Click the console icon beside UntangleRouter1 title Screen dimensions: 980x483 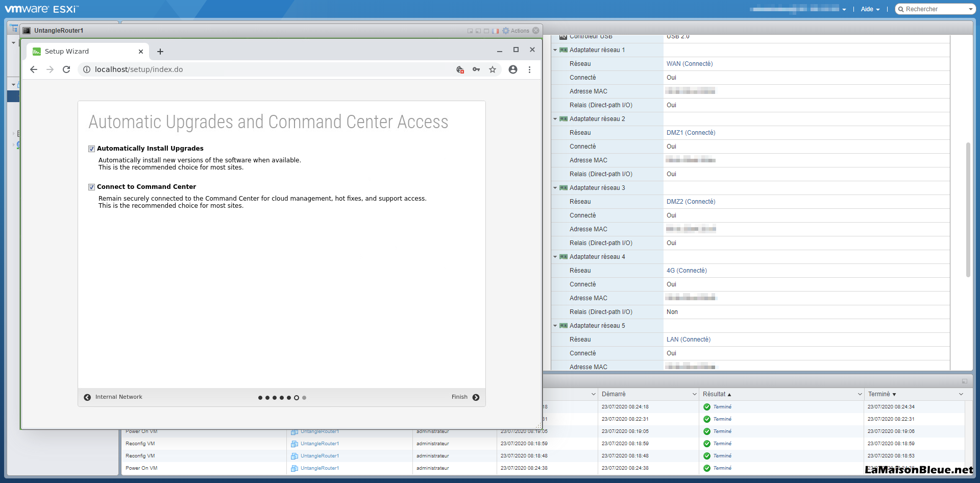tap(27, 31)
